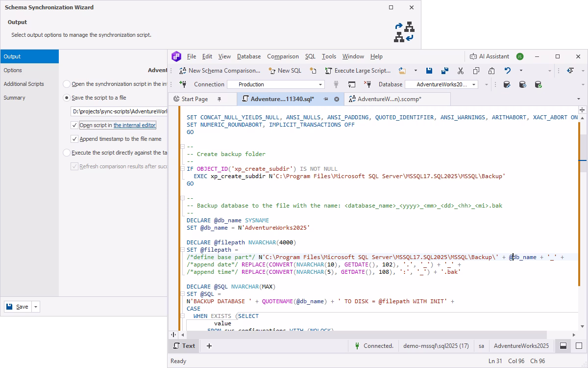The height and width of the screenshot is (368, 588).
Task: Click 'demo-mssql\sql2025 (17)' in status bar
Action: pyautogui.click(x=436, y=346)
